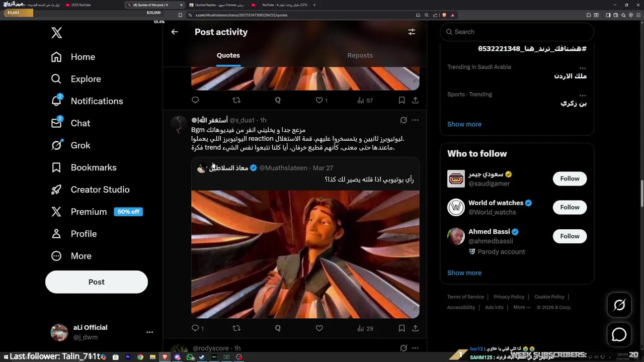View the 57 views analytics icon
The width and height of the screenshot is (644, 362).
pyautogui.click(x=365, y=101)
